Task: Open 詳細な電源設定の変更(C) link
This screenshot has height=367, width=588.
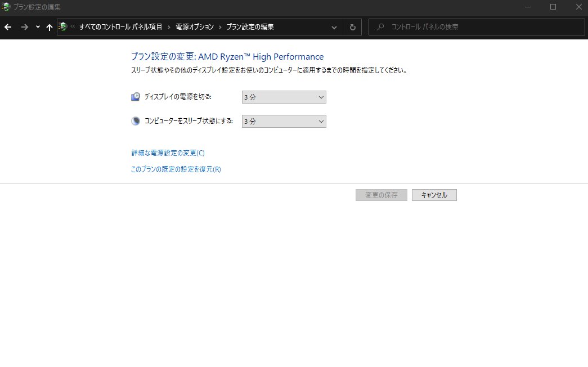Action: (168, 153)
